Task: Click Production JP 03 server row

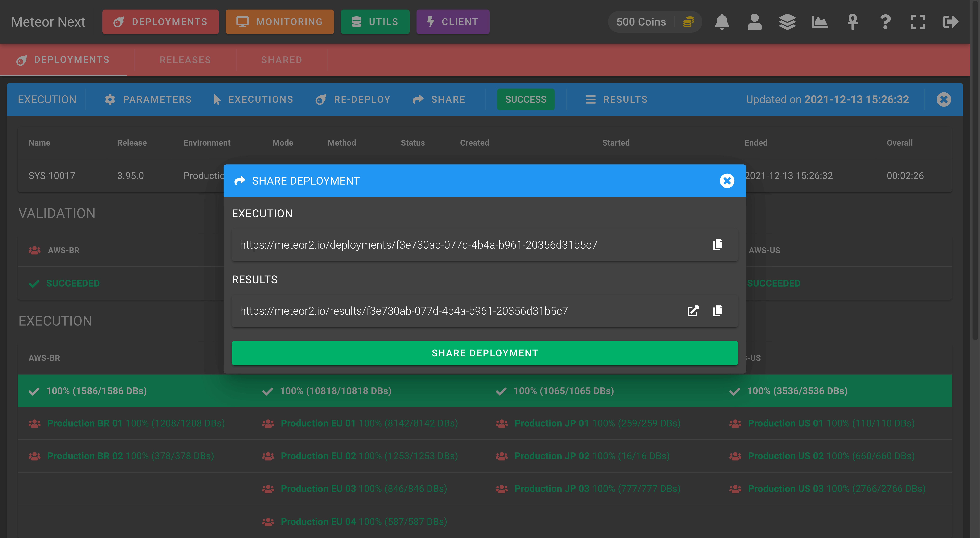Action: click(597, 489)
